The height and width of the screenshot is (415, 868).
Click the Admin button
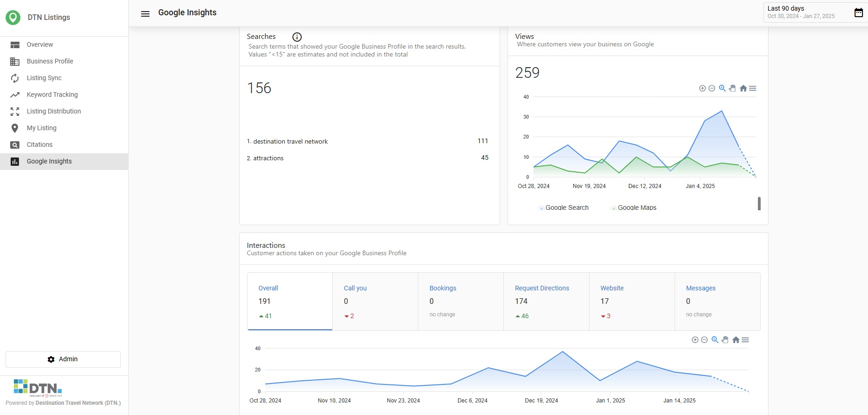(x=63, y=359)
